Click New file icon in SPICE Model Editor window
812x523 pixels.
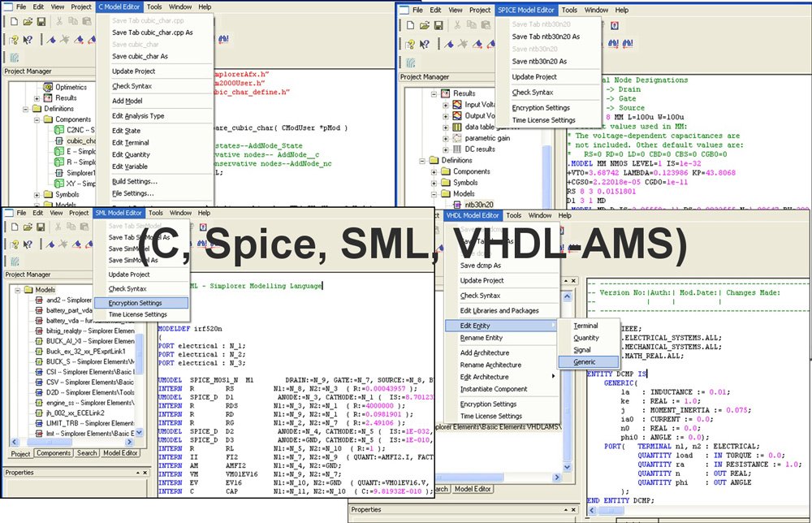click(x=410, y=25)
